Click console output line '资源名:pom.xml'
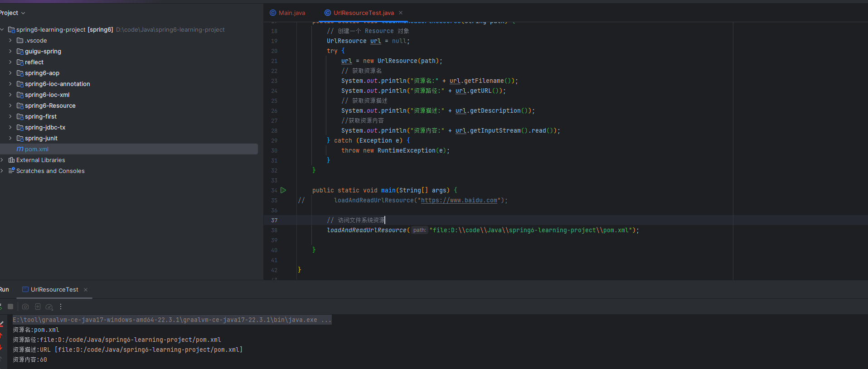This screenshot has width=868, height=369. click(36, 330)
